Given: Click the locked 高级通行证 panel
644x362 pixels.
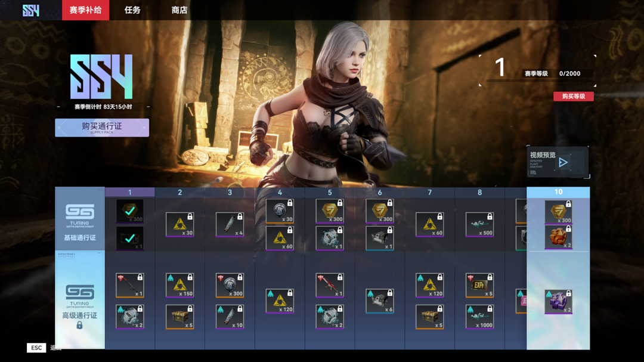Looking at the screenshot, I should [80, 301].
